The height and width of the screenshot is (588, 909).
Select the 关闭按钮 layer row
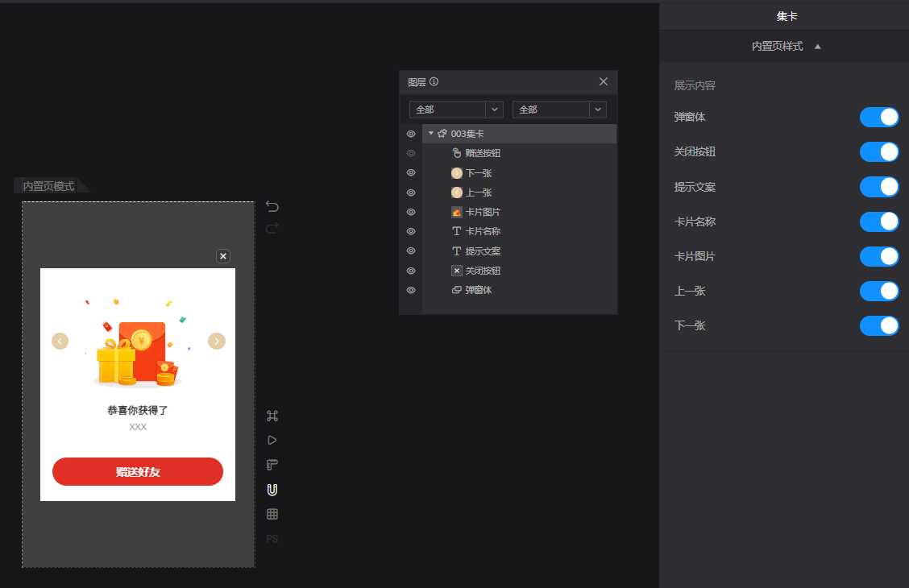tap(520, 271)
